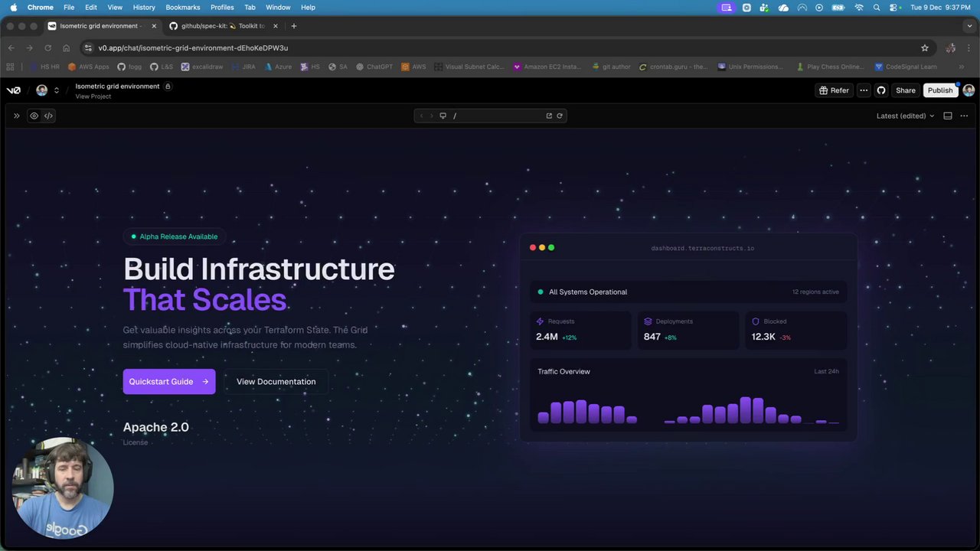Click the Refer button
The image size is (980, 551).
(x=834, y=90)
